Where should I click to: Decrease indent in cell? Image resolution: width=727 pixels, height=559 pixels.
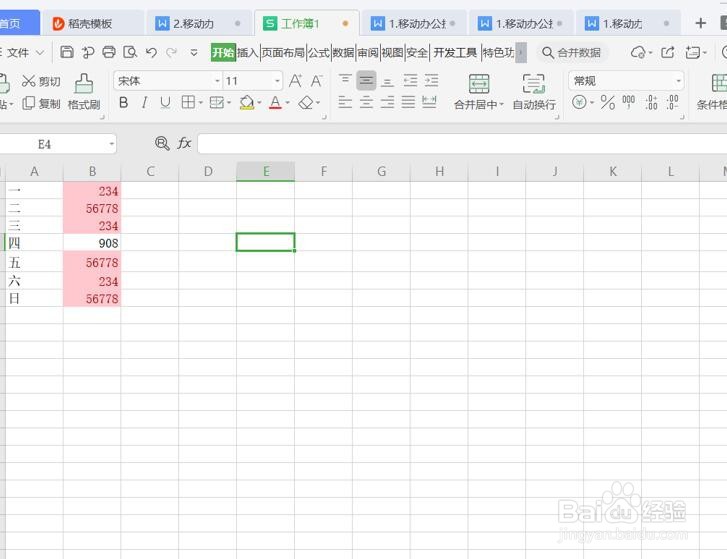410,81
